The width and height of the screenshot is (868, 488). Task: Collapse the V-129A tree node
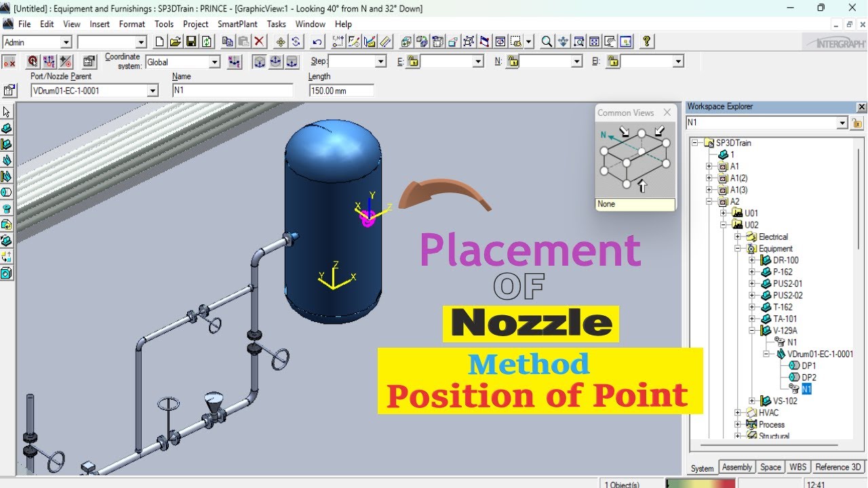pyautogui.click(x=751, y=331)
